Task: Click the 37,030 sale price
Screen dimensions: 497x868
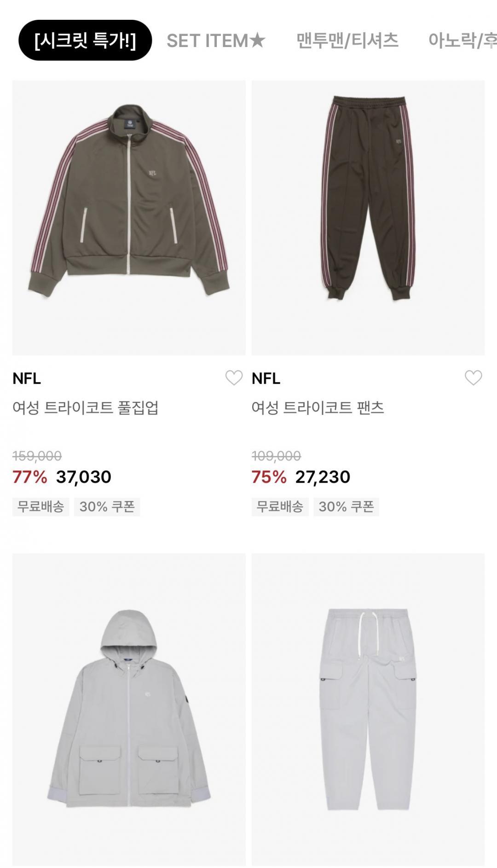Action: [84, 477]
